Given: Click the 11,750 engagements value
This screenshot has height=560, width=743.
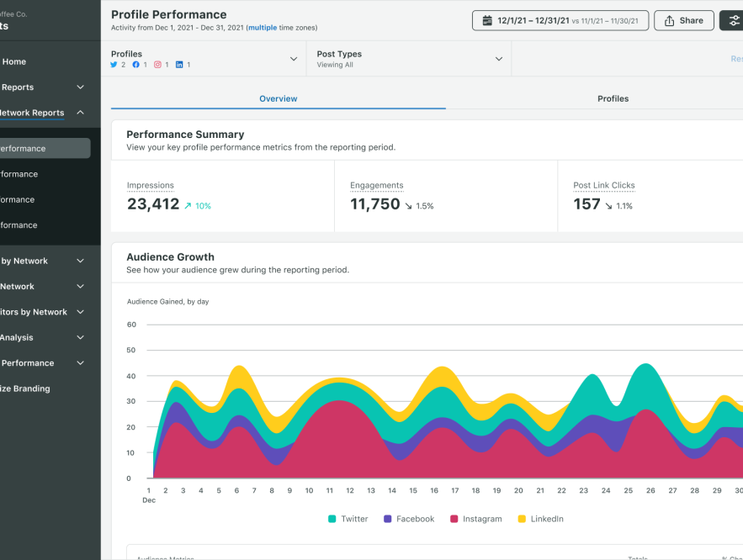Looking at the screenshot, I should pos(374,204).
